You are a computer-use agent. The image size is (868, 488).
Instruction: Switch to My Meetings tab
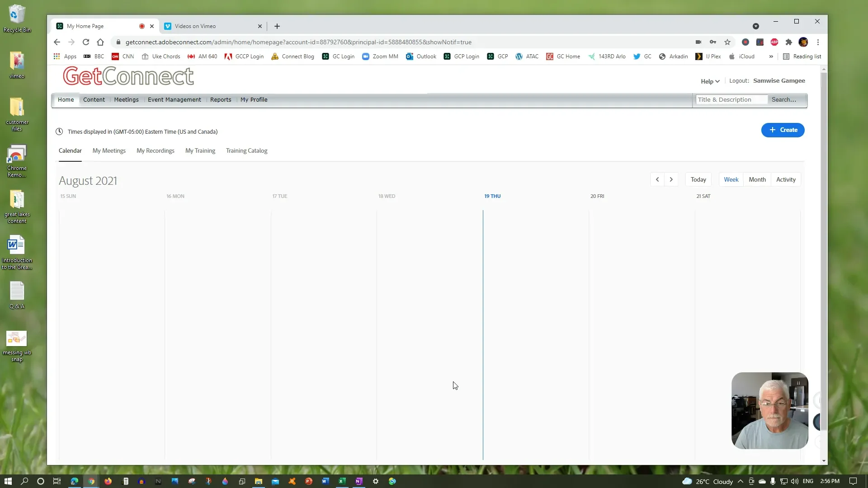coord(109,151)
